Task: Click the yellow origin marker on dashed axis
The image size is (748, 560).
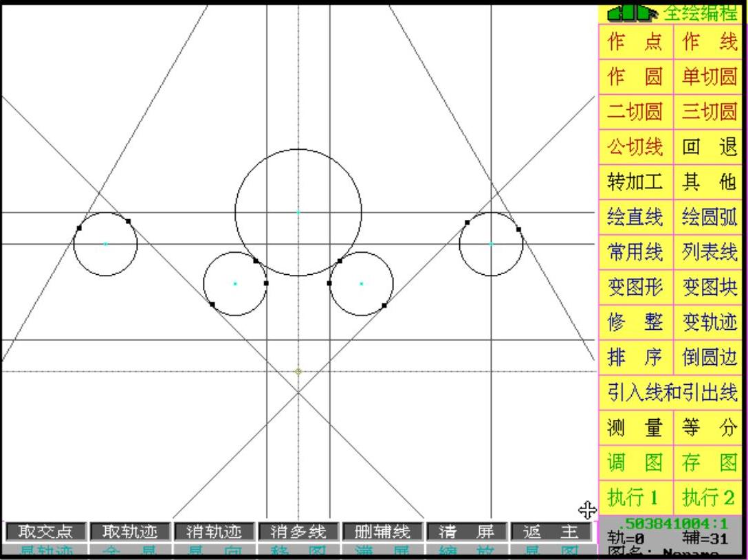Action: [298, 371]
